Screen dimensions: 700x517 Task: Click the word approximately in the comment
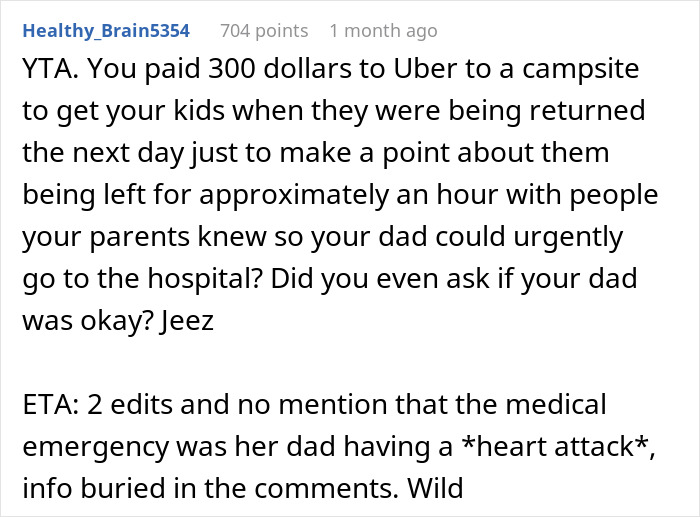click(x=294, y=195)
